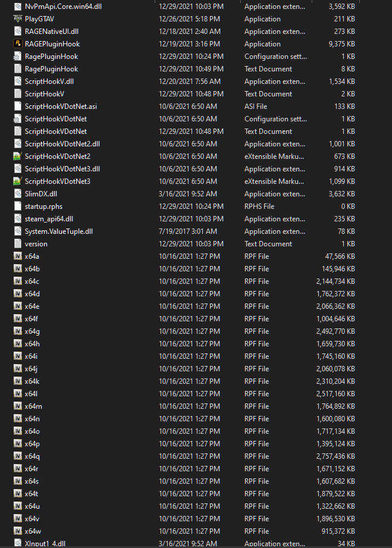Click the startup.rphs file icon
Viewport: 392px width, 548px height.
coord(17,206)
